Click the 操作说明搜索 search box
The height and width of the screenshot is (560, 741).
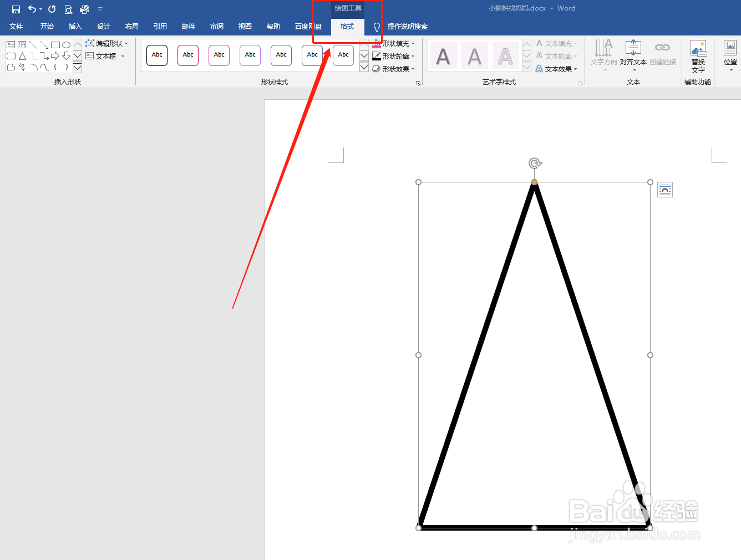point(407,27)
